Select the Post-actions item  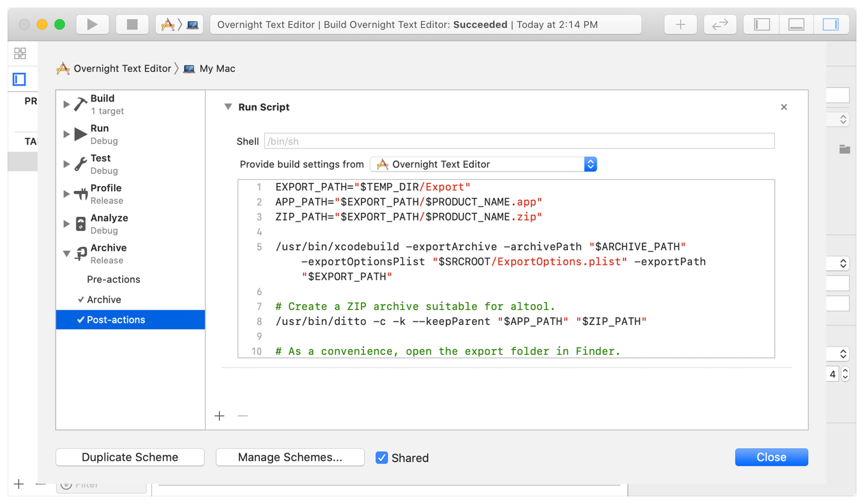point(116,320)
